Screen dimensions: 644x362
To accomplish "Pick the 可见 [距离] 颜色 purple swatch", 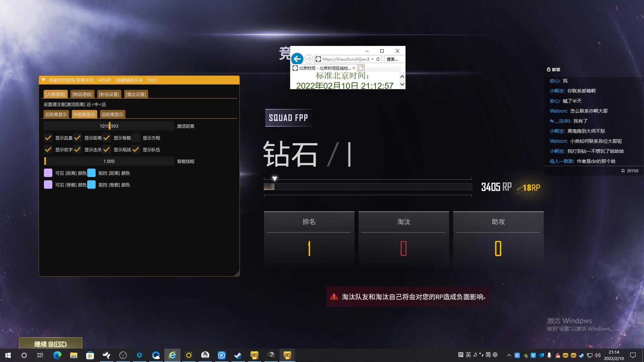I will (48, 173).
